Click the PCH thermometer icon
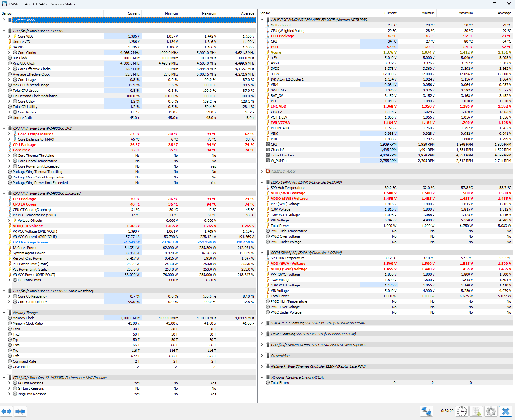Screen dimensions: 515x420 [268, 47]
